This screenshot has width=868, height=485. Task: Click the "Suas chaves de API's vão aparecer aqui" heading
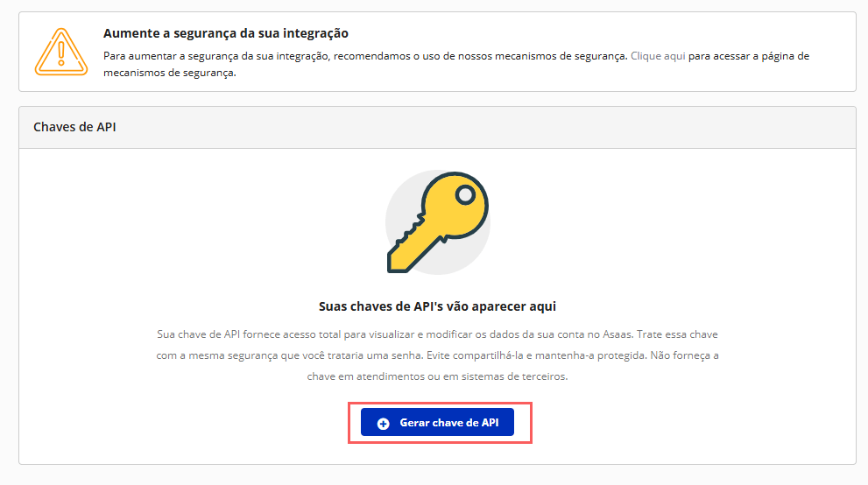tap(437, 306)
